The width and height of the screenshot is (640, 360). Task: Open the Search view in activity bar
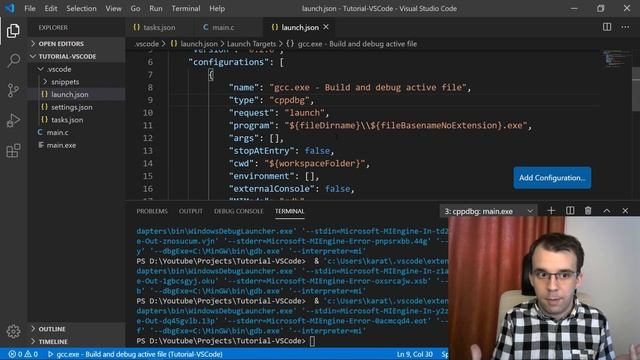click(x=13, y=60)
